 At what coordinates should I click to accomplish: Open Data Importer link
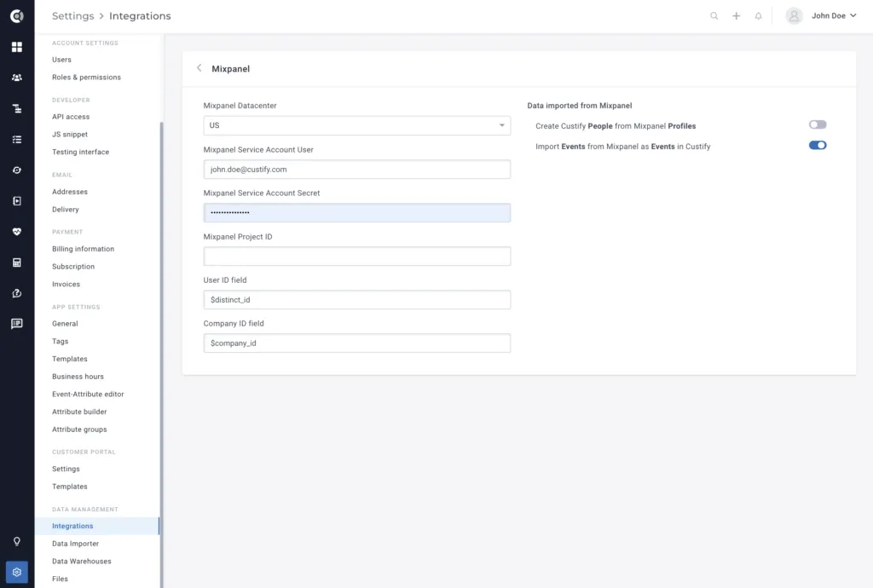pyautogui.click(x=75, y=544)
